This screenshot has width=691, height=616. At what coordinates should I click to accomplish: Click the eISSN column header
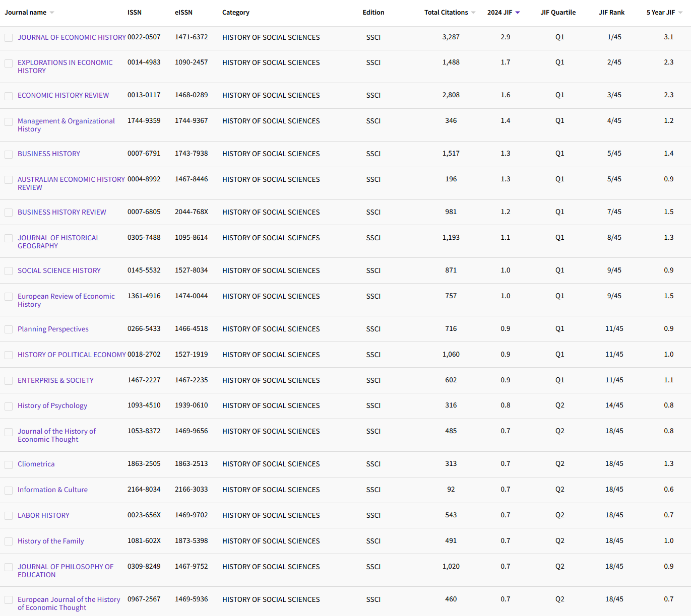click(183, 13)
